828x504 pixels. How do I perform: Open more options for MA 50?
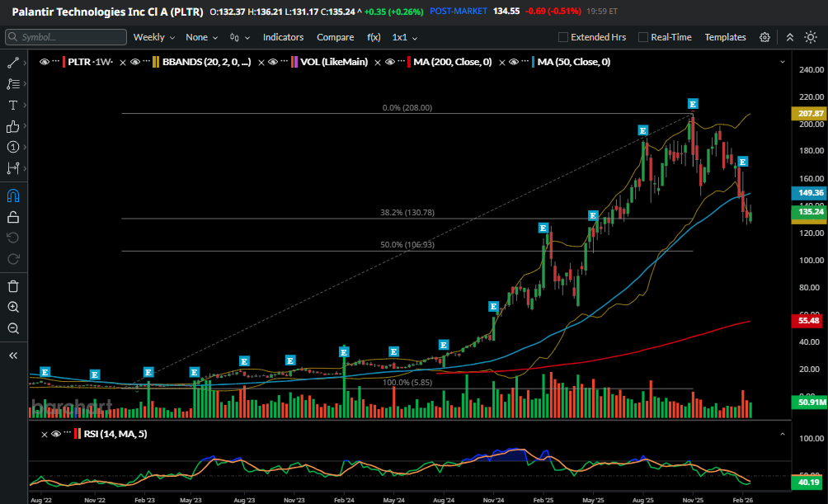[x=525, y=62]
